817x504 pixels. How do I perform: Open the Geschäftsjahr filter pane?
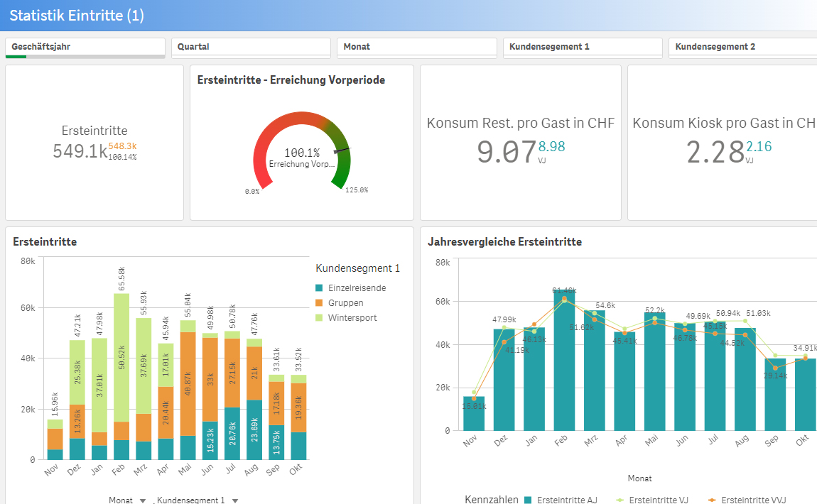(85, 48)
